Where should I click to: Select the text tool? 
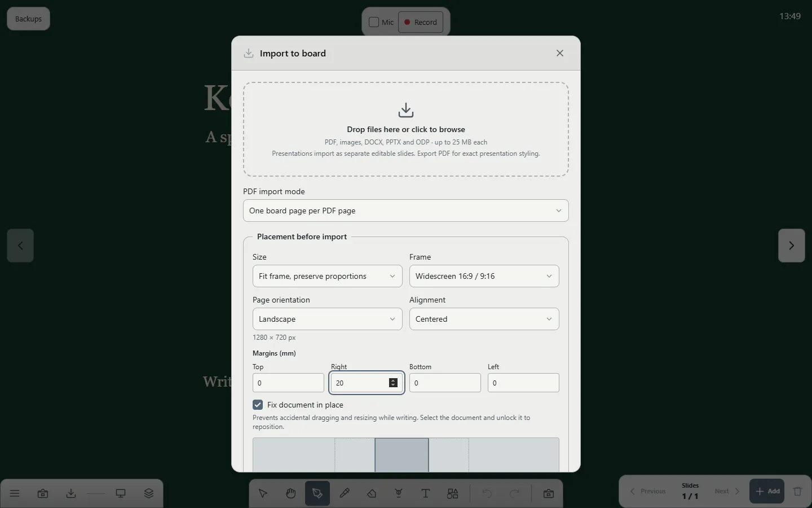[x=426, y=494]
